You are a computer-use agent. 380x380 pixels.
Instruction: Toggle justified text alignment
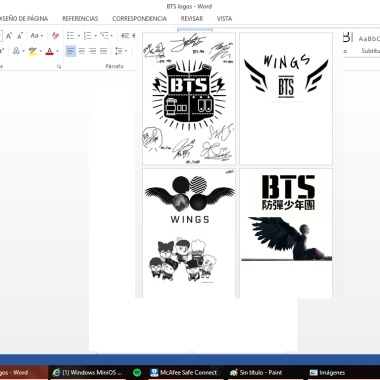tap(104, 51)
